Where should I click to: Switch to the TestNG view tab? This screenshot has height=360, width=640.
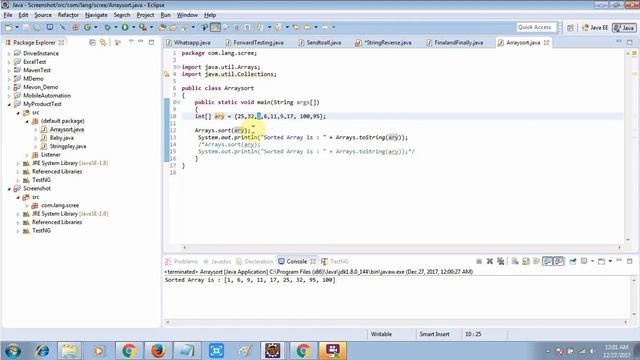335,262
